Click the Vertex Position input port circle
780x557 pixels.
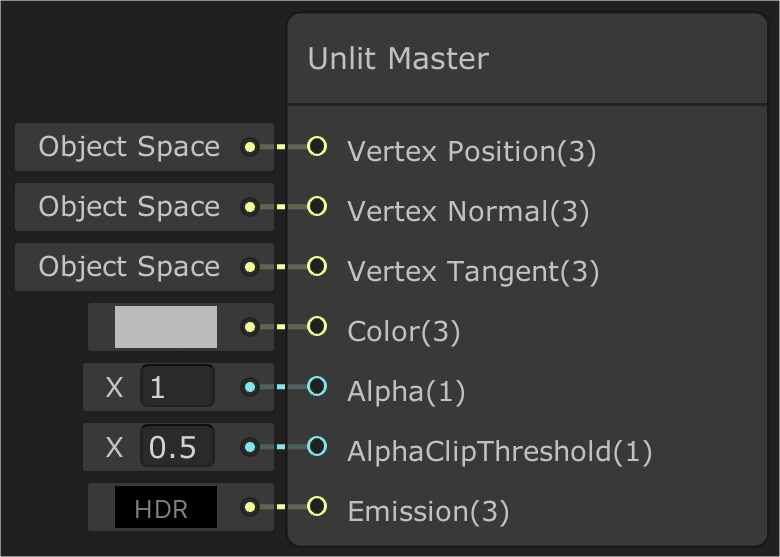point(317,147)
